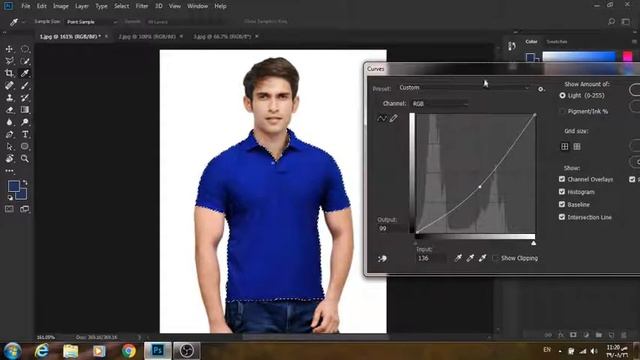Enable Show Clipping checkbox
The width and height of the screenshot is (640, 360).
point(495,258)
